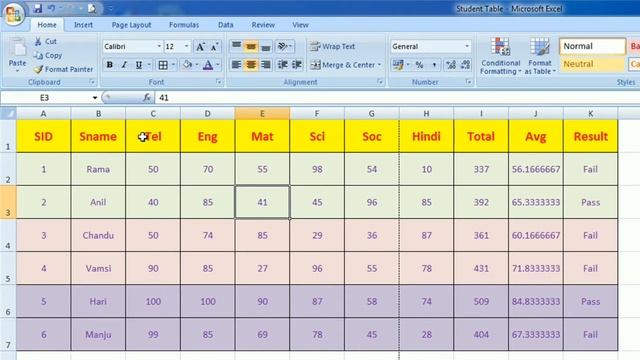Apply the Font Color to text

point(208,64)
